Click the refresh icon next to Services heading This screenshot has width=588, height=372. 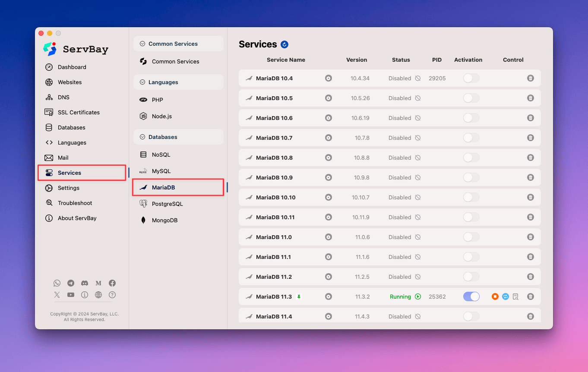[284, 44]
